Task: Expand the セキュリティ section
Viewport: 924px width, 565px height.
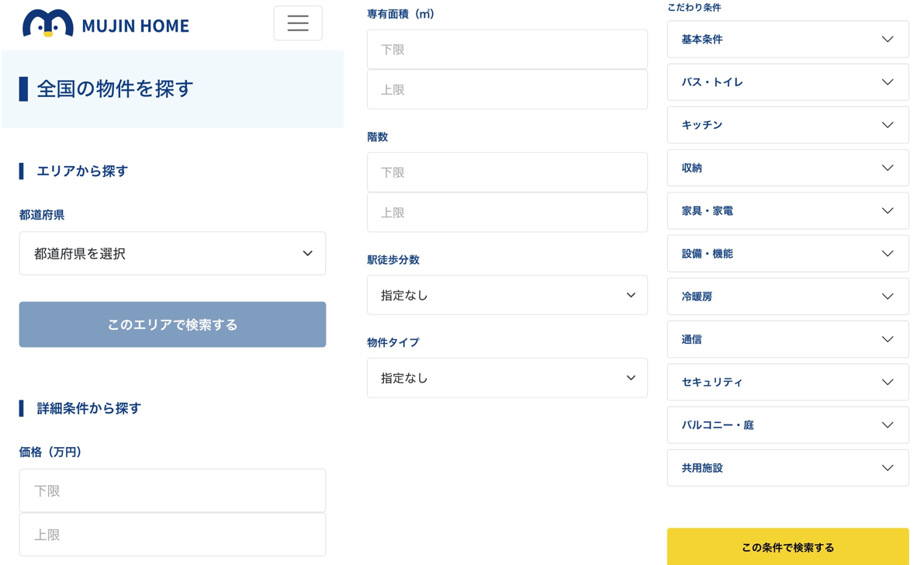Action: 787,382
